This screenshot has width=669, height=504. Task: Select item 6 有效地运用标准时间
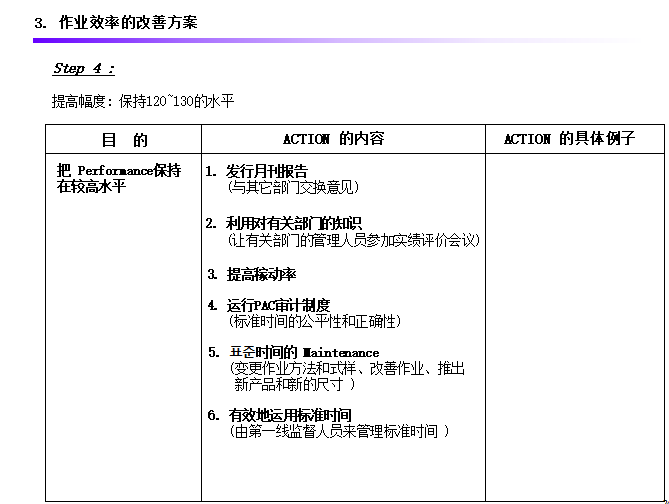289,415
